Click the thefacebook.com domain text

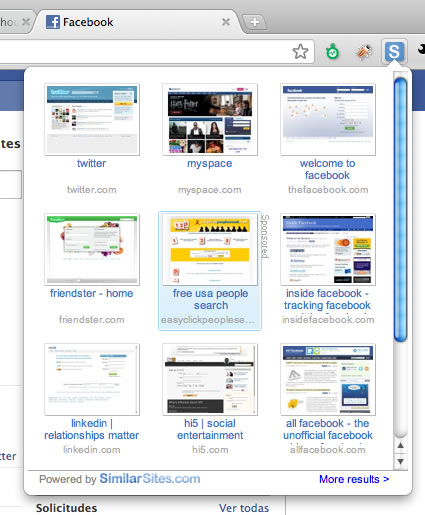tap(328, 190)
